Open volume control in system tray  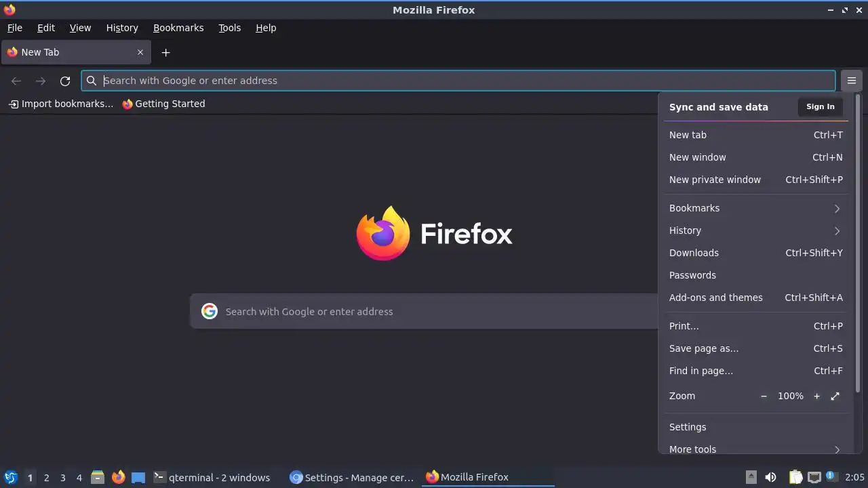point(770,477)
